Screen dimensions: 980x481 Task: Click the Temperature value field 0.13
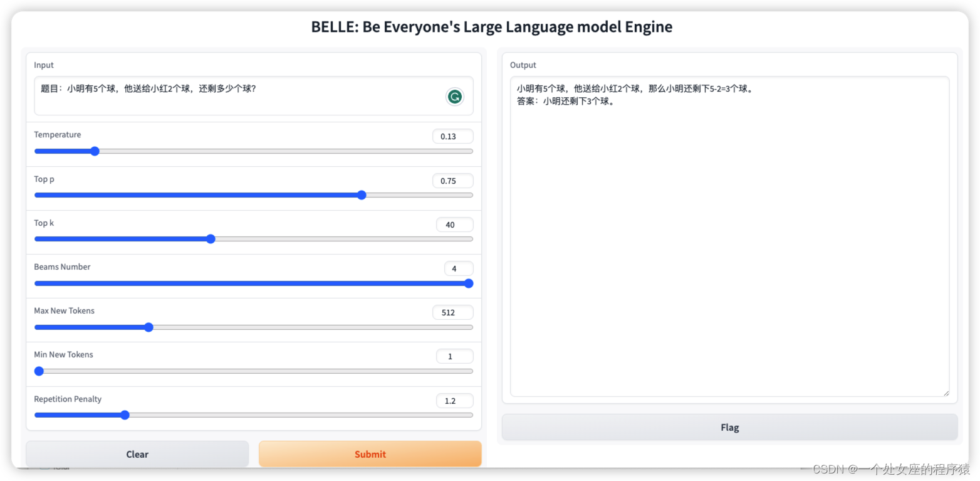coord(453,136)
